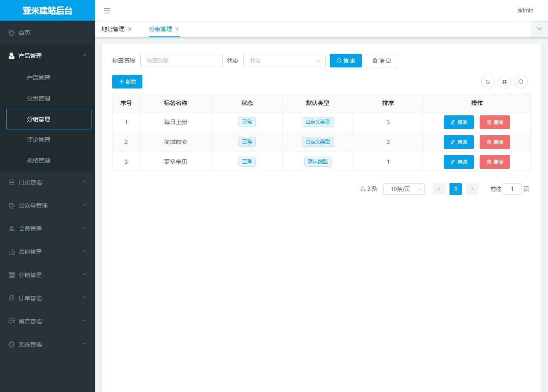Focus the 标签名称 input field

click(181, 61)
